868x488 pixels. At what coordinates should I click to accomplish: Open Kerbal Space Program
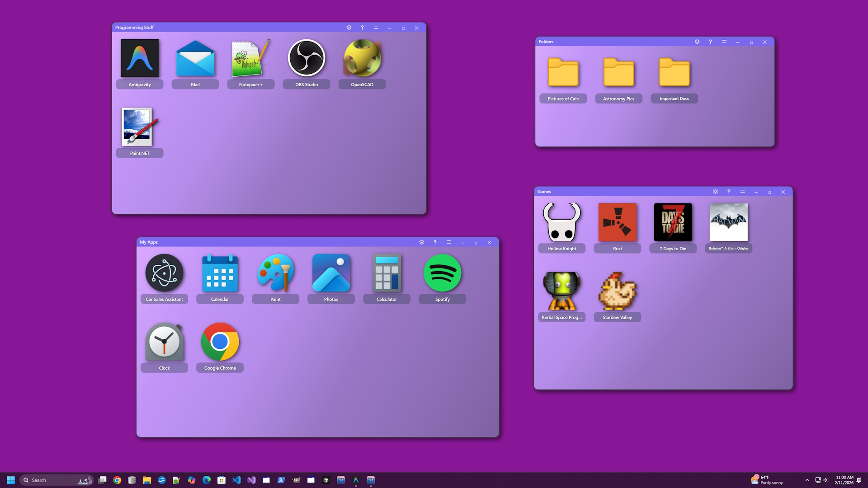(561, 291)
